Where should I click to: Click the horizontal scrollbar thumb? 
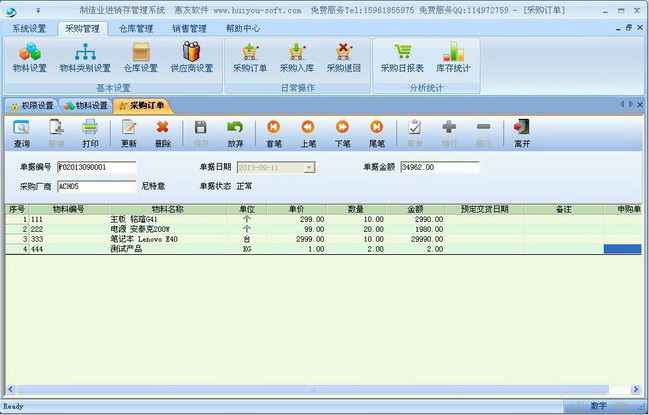(x=313, y=389)
